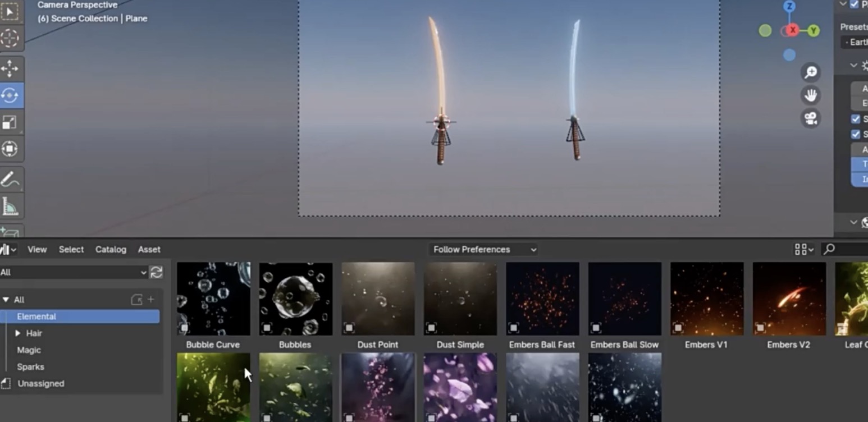Click the blue Z axis gizmo
This screenshot has width=868, height=422.
click(789, 7)
